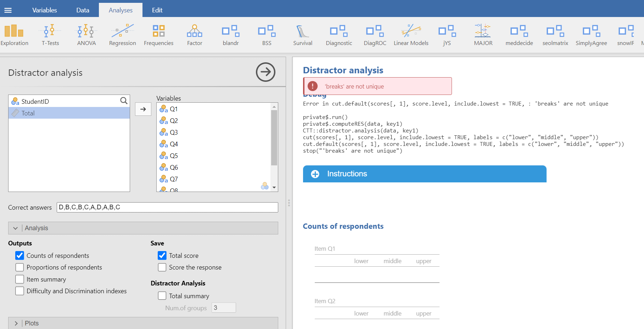Screen dimensions: 644x329
Task: Select Q3 in the Variables box
Action: (213, 132)
